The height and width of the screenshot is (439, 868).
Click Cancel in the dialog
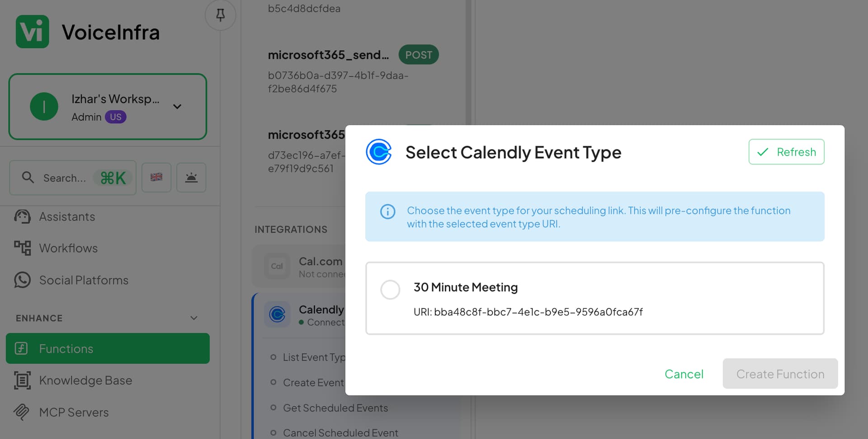[x=684, y=374]
